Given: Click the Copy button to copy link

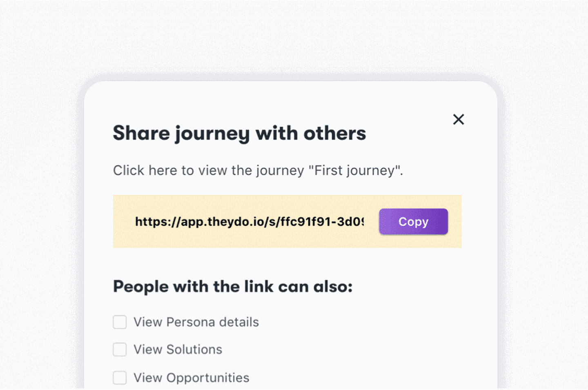Looking at the screenshot, I should pos(413,221).
